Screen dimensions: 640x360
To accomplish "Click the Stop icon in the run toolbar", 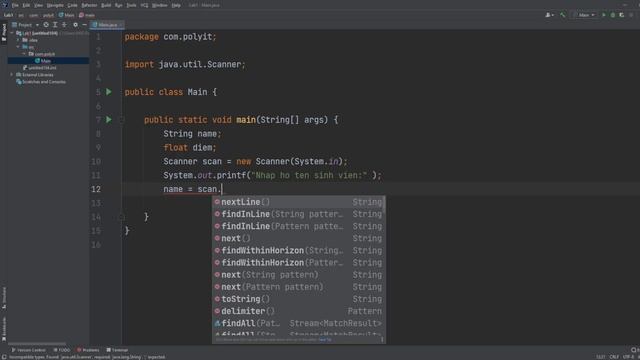I will 631,15.
